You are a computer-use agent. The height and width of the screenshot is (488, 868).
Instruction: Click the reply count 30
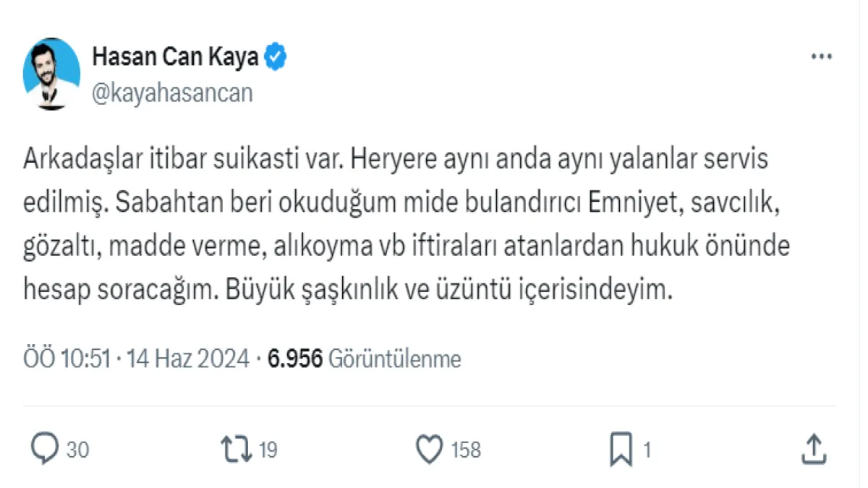coord(77,450)
